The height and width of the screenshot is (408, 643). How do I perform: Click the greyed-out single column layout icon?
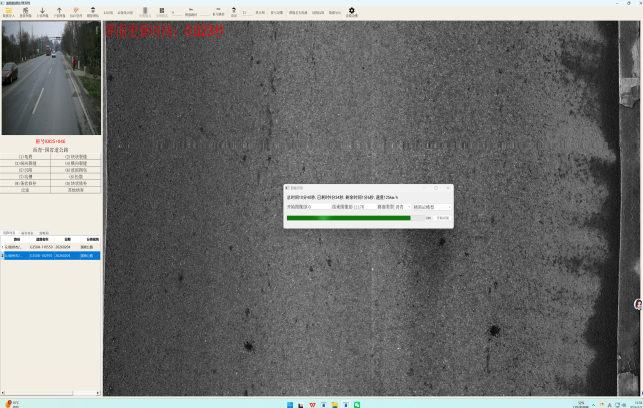[145, 12]
